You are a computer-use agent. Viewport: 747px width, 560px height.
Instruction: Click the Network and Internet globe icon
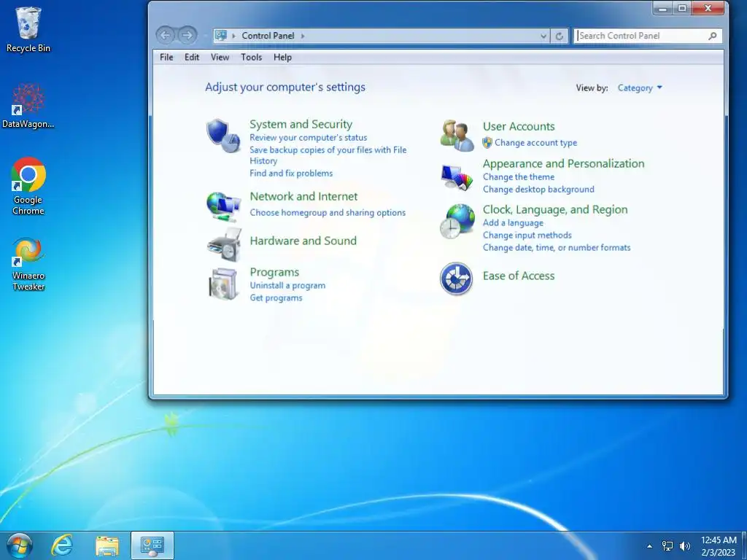pyautogui.click(x=223, y=207)
